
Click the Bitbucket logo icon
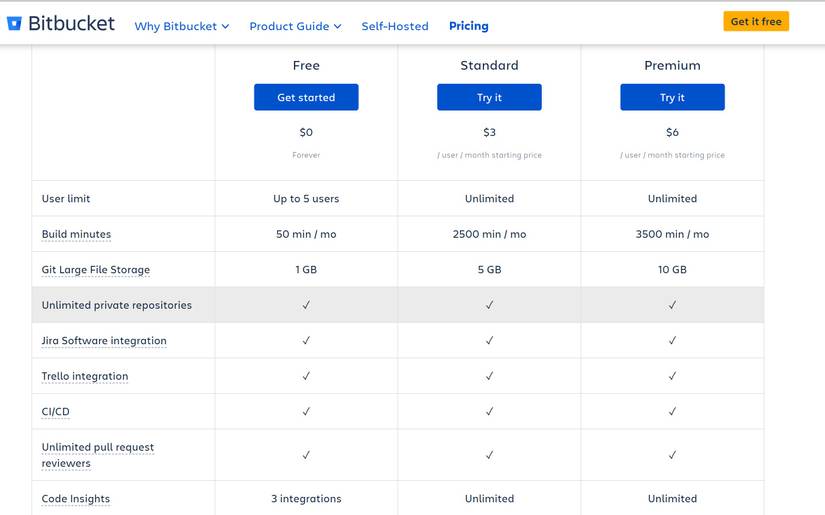coord(15,23)
